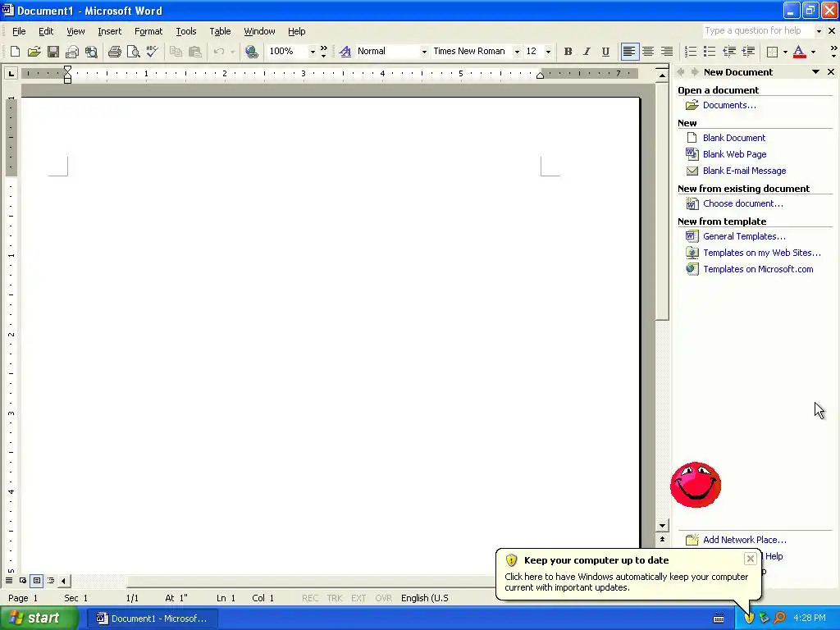Open the Edit menu
840x630 pixels.
coord(46,31)
